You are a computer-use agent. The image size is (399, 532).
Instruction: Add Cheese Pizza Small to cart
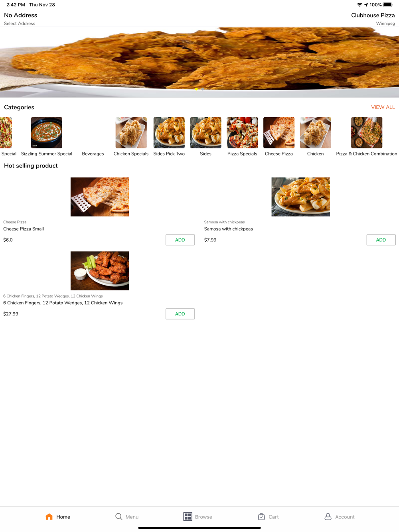(x=180, y=240)
